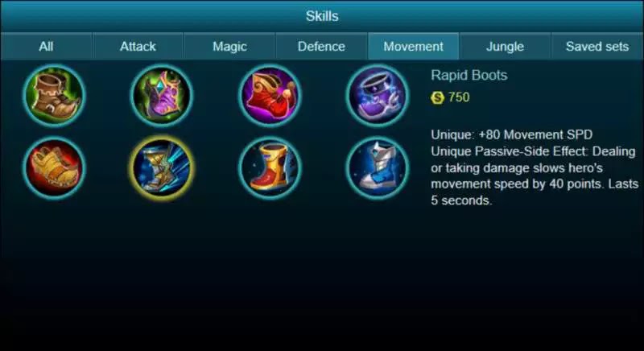Click the 750 gold cost value
Viewport: 644px width, 351px height.
(459, 97)
